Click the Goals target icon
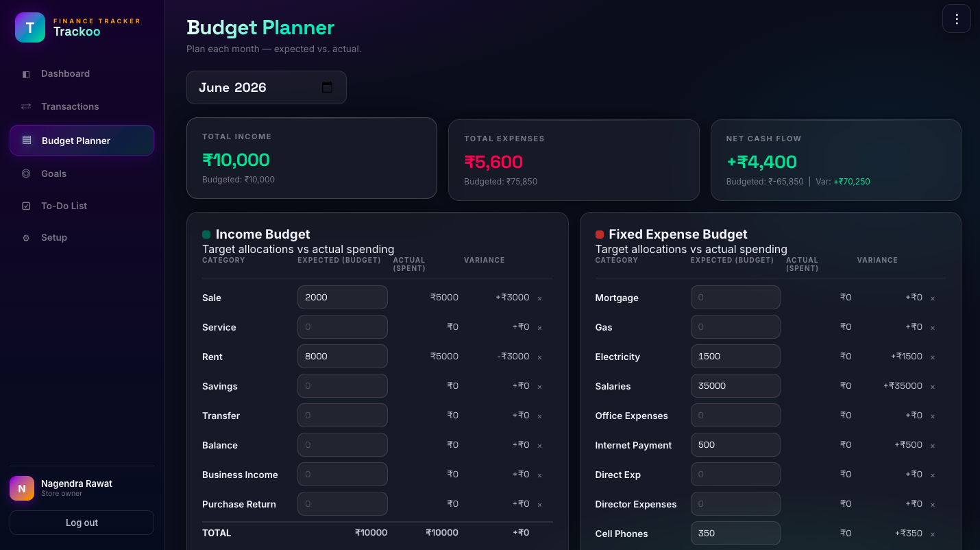980x550 pixels. coord(26,174)
